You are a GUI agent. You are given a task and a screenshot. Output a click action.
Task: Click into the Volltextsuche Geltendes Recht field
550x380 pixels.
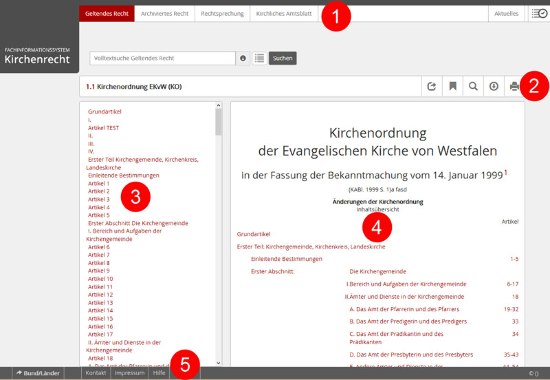point(162,58)
